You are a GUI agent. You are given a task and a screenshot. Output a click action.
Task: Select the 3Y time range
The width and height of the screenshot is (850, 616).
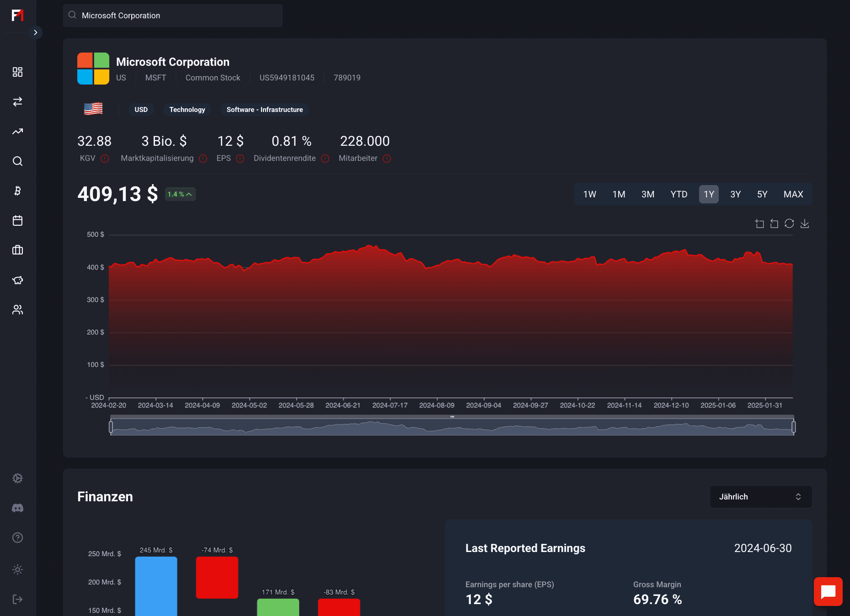(x=736, y=194)
